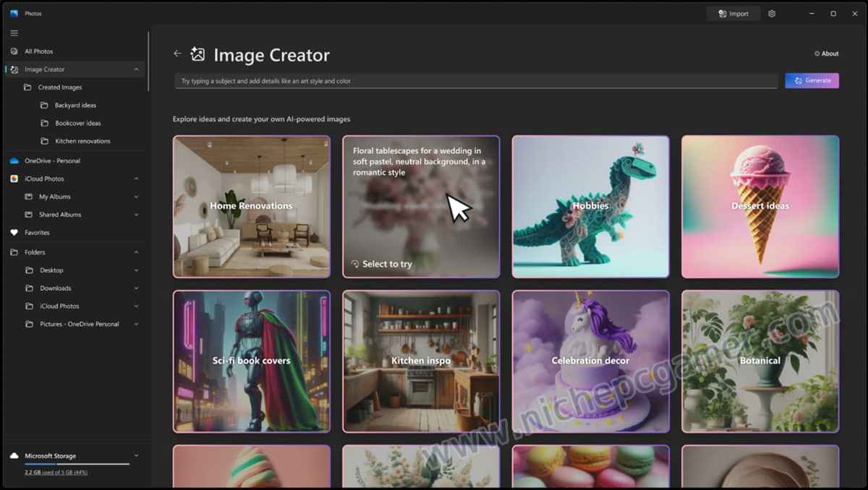Click the iCloud Photos app icon
The width and height of the screenshot is (868, 490).
[14, 179]
